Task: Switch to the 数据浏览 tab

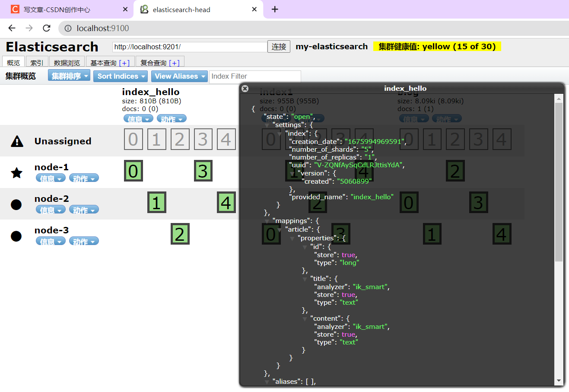Action: (67, 62)
